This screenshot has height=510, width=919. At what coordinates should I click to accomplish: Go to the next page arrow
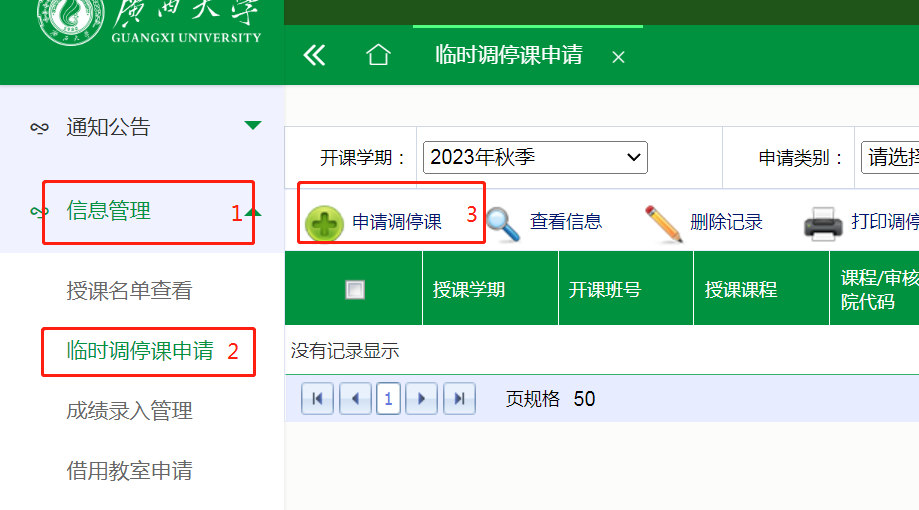(x=422, y=399)
